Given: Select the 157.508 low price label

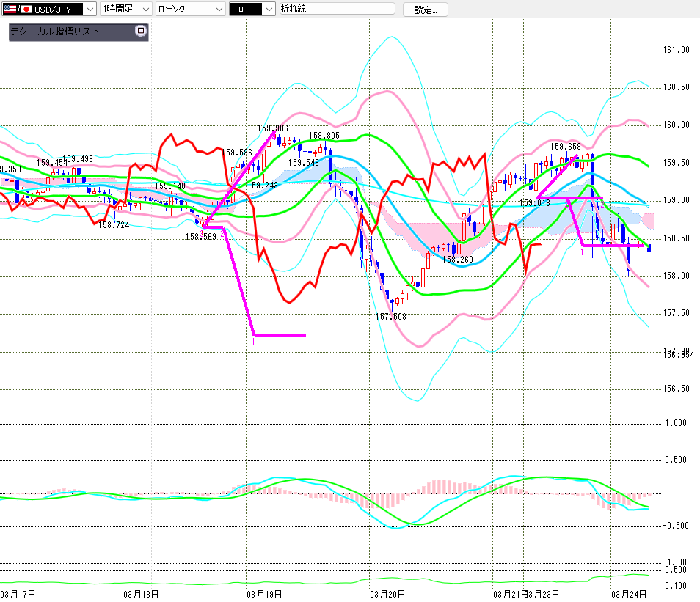Looking at the screenshot, I should pyautogui.click(x=390, y=317).
